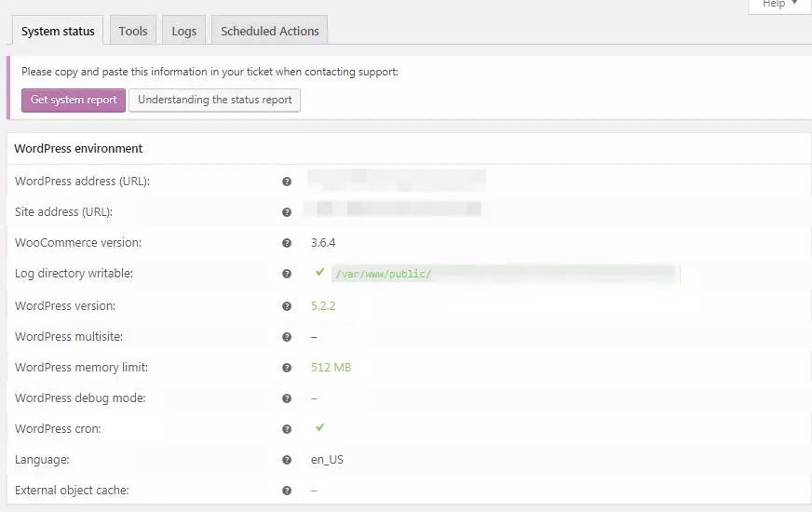This screenshot has height=512, width=812.
Task: Click the green checkmark for WordPress cron
Action: (x=319, y=427)
